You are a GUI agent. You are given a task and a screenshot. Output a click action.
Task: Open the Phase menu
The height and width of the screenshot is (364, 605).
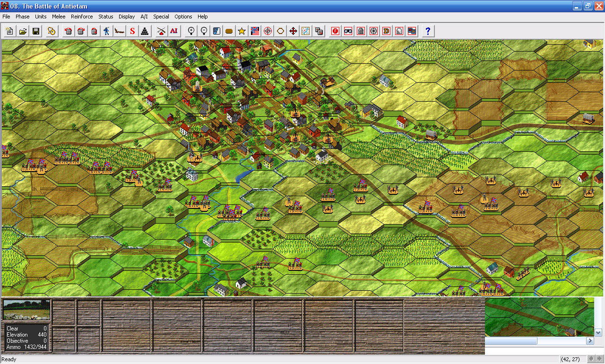[x=22, y=17]
